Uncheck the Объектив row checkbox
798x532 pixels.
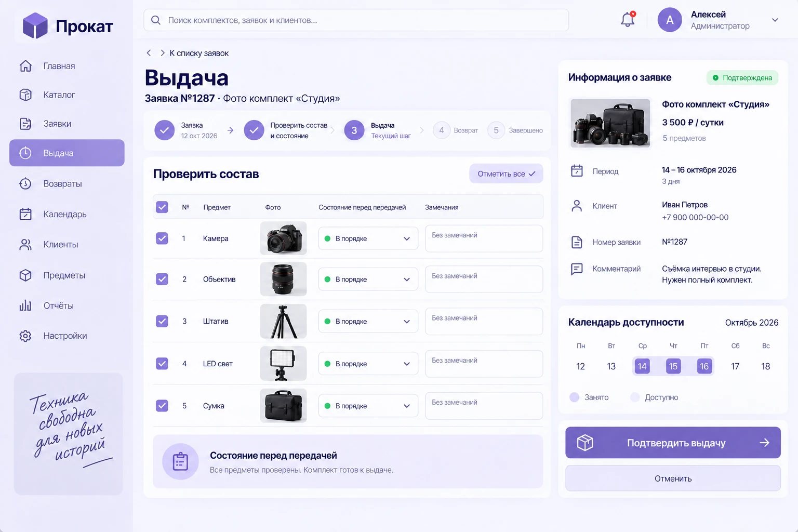pyautogui.click(x=162, y=279)
